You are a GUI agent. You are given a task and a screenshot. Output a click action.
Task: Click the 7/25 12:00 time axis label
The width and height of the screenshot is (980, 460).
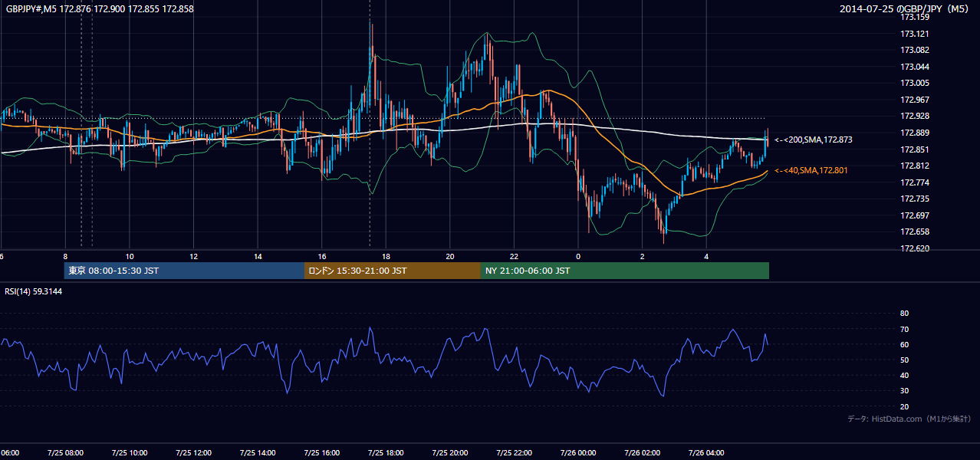point(193,453)
